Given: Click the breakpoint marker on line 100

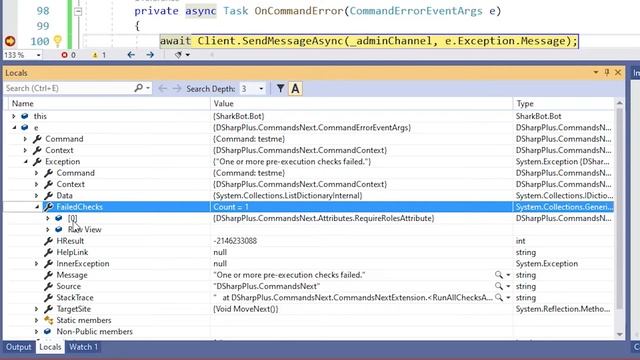Looking at the screenshot, I should coord(10,41).
